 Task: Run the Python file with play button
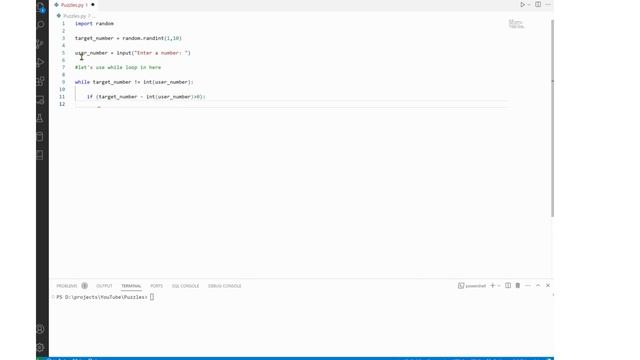[522, 4]
